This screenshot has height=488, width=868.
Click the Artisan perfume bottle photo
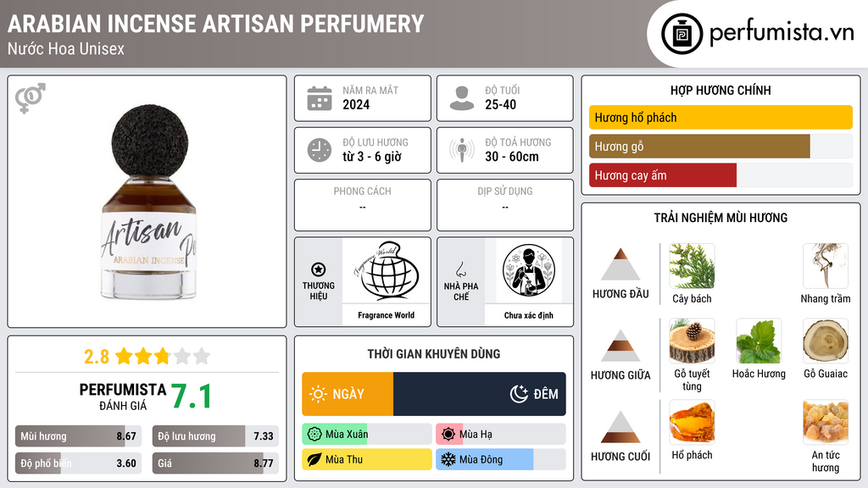pos(149,202)
